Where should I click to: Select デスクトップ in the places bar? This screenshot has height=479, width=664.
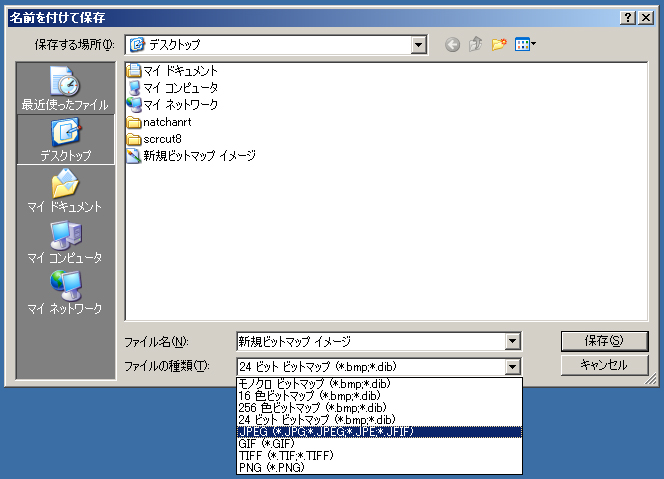point(64,141)
